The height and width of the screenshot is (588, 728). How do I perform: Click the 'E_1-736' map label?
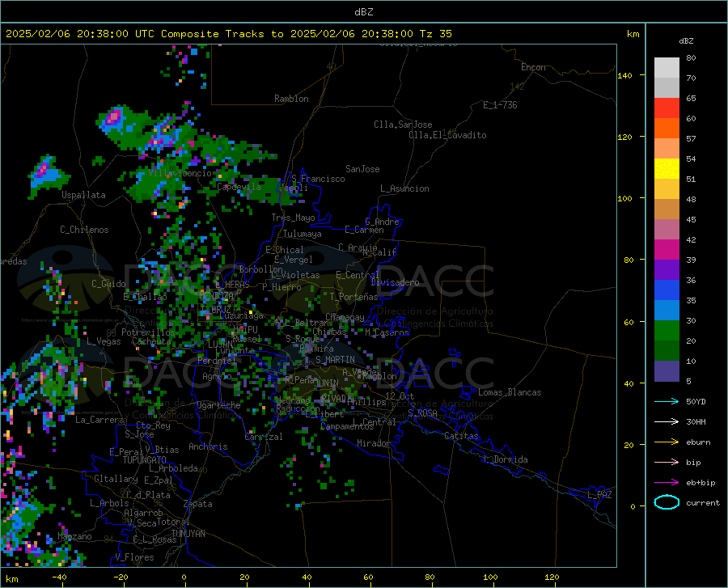(500, 105)
